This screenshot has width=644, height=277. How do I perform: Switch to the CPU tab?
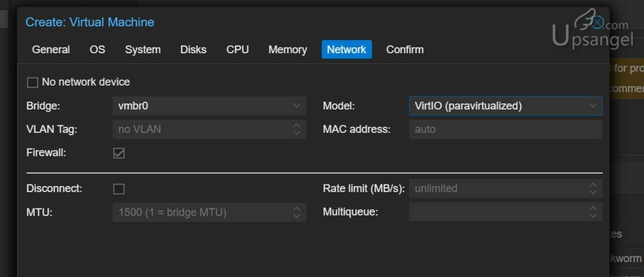(x=237, y=50)
